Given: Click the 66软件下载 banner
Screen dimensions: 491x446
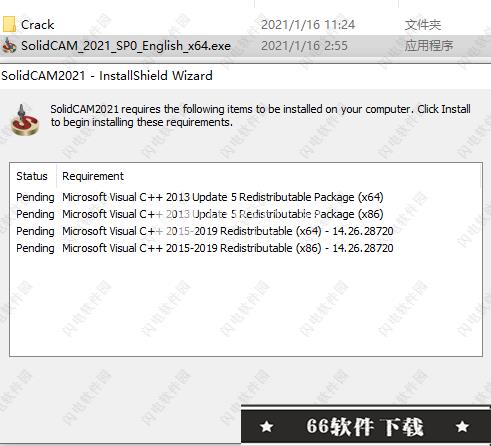Looking at the screenshot, I should pyautogui.click(x=366, y=426).
